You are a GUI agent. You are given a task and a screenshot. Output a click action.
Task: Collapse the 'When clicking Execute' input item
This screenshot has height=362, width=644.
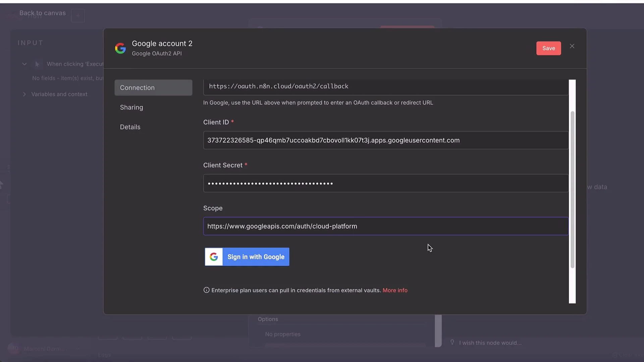(24, 64)
